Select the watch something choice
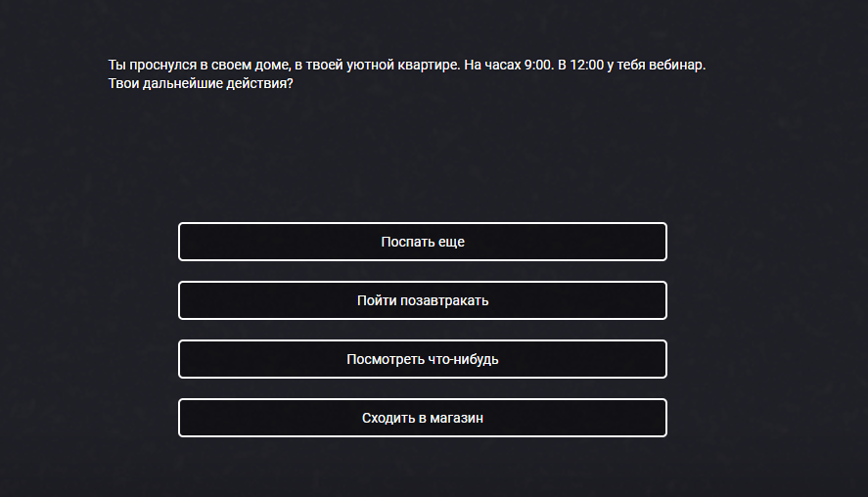 tap(423, 359)
